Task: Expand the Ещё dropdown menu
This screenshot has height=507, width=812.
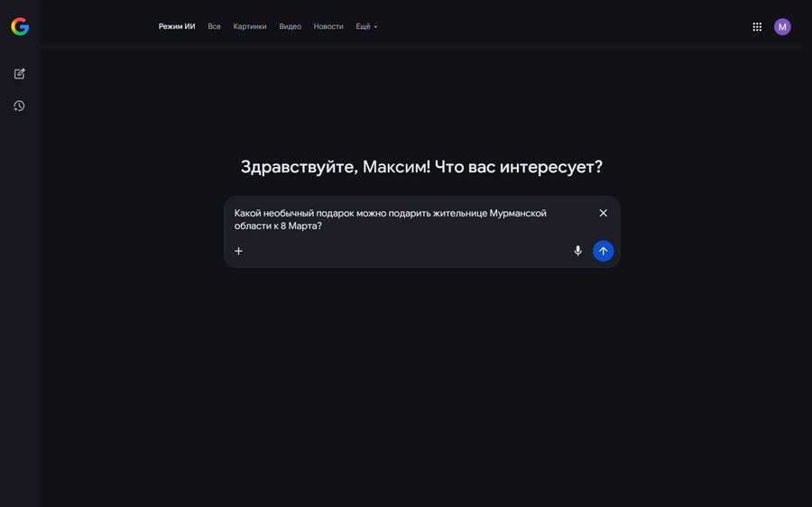Action: [x=363, y=27]
